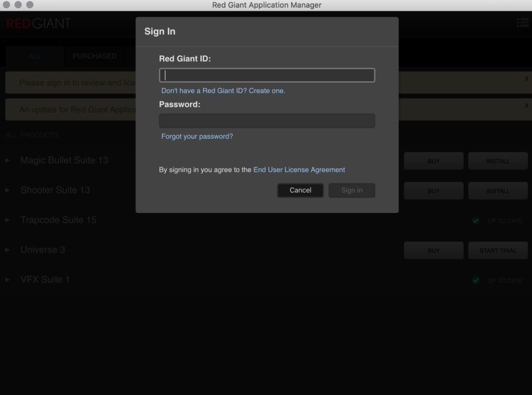Click the Red Giant logo
The width and height of the screenshot is (532, 395).
click(x=38, y=23)
